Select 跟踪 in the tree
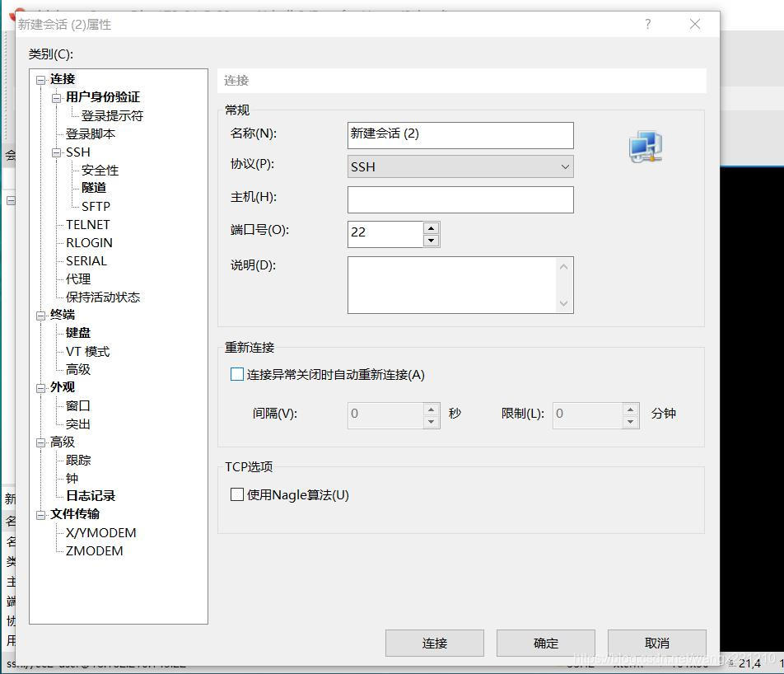Image resolution: width=784 pixels, height=674 pixels. point(78,460)
